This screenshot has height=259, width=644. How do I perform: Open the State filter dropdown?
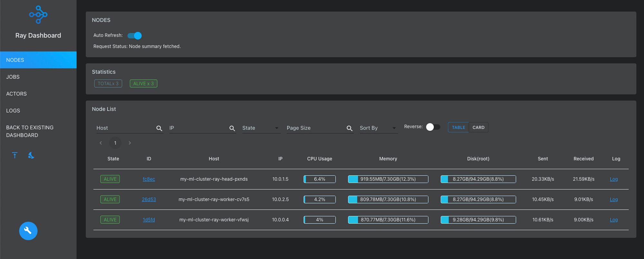click(x=261, y=128)
